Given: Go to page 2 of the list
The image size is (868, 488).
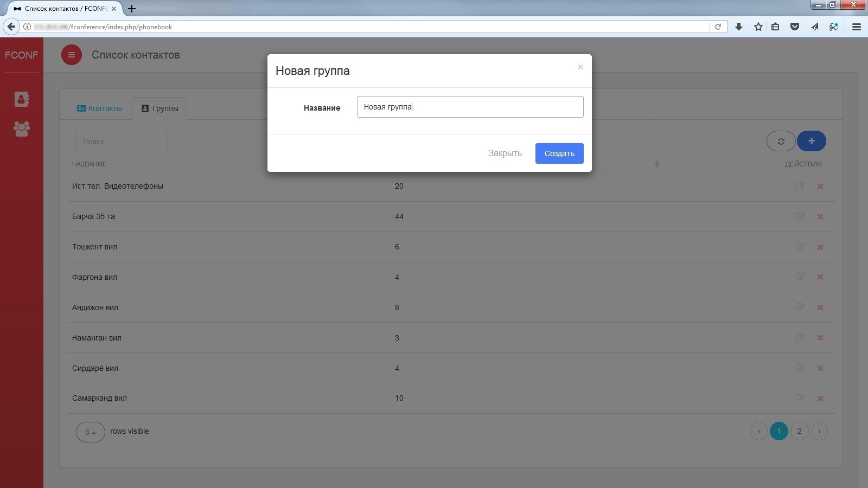Looking at the screenshot, I should point(799,431).
